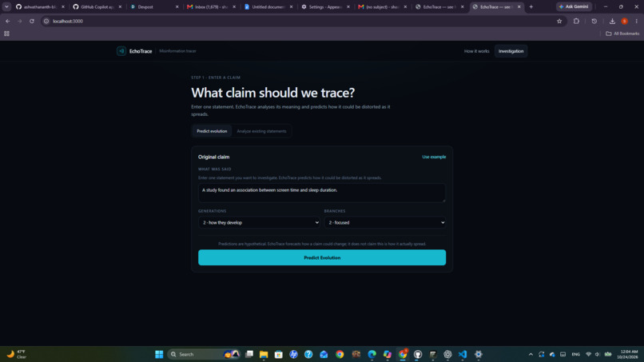Show hidden system tray icons
644x362 pixels.
(x=531, y=354)
